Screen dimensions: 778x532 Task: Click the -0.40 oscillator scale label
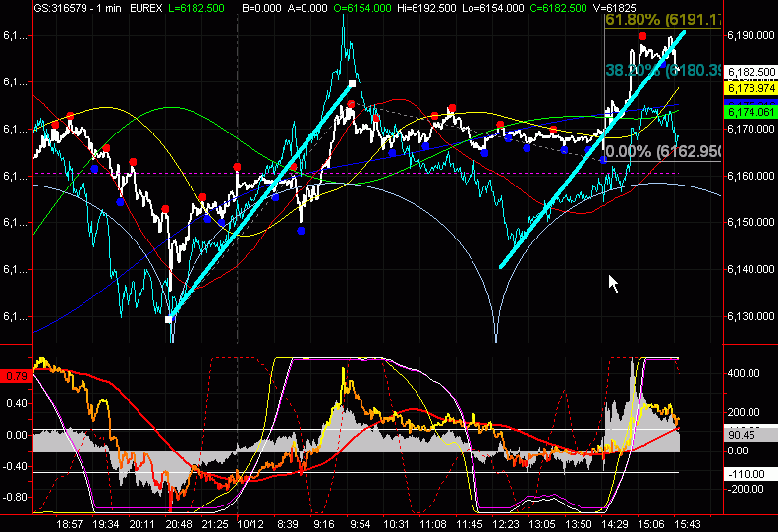pos(15,466)
